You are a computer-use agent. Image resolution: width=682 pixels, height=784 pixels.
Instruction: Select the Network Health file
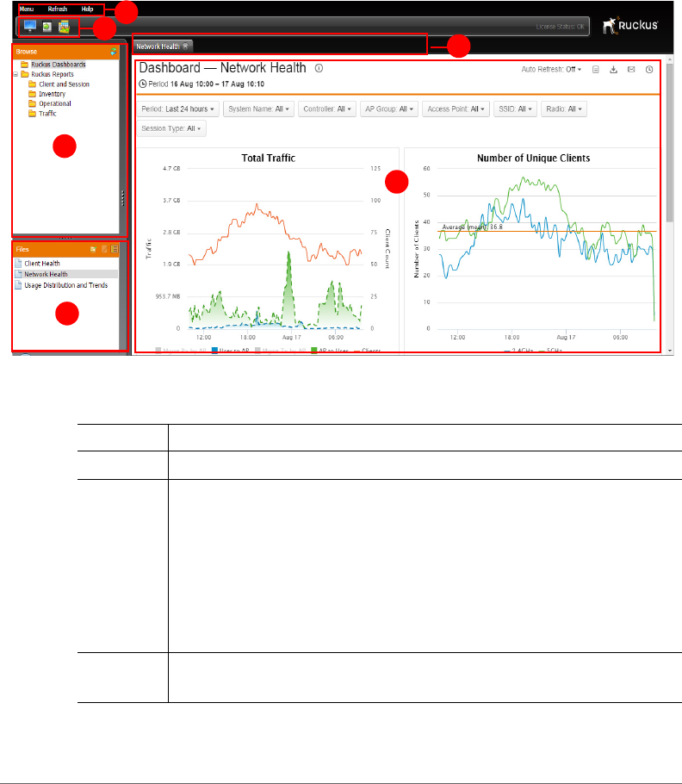[46, 275]
